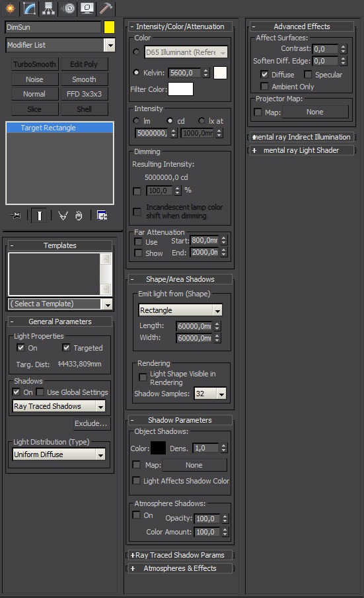Screen dimensions: 364x598
Task: Enable Far Attenuation Use checkbox
Action: 138,242
